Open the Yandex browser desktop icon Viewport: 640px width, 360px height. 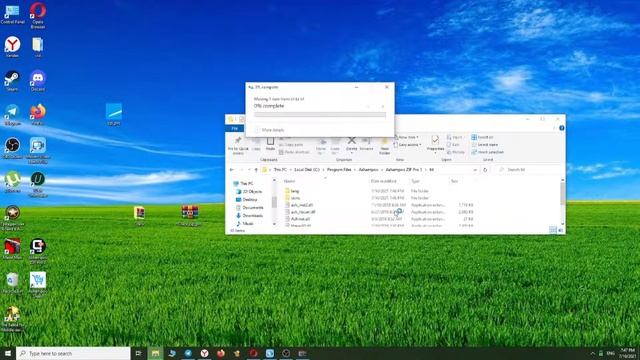click(x=12, y=47)
